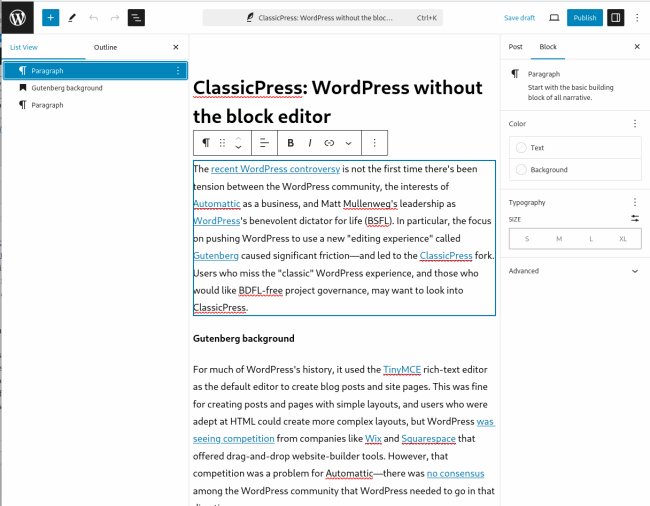Click the Preview device icon
This screenshot has width=650, height=506.
554,18
